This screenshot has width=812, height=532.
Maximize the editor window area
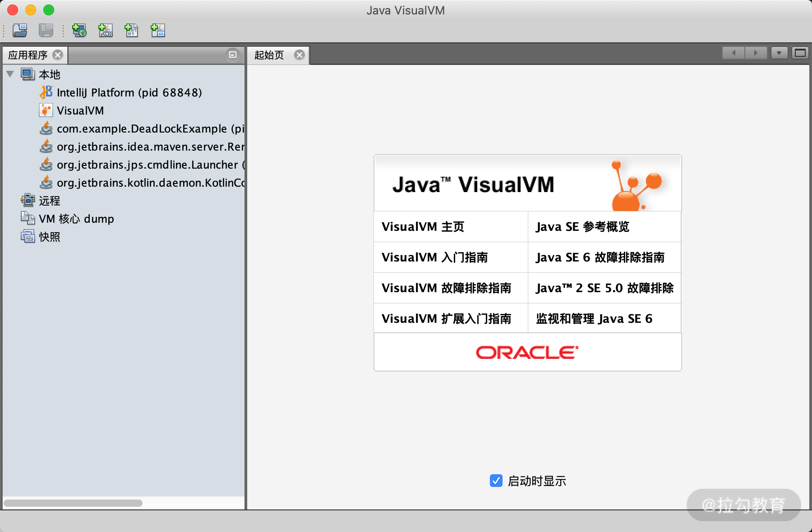[x=800, y=53]
